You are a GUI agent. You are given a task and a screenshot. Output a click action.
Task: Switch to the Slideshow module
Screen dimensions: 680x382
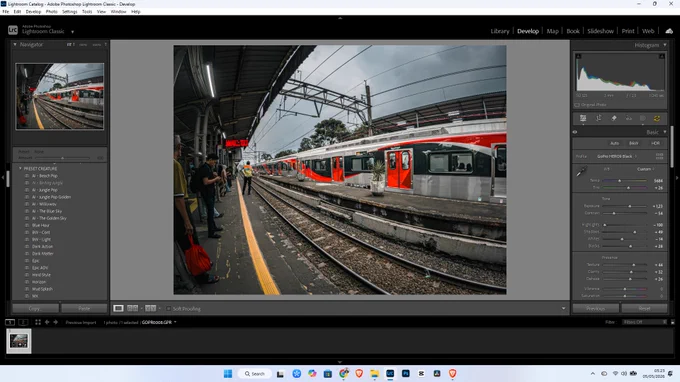[600, 31]
